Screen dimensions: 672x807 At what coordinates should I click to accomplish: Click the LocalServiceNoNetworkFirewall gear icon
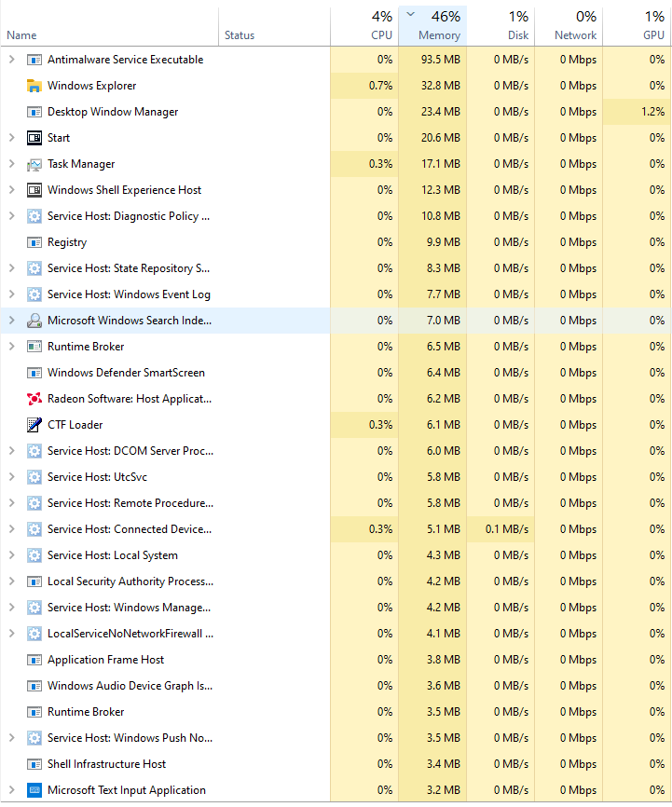(34, 634)
